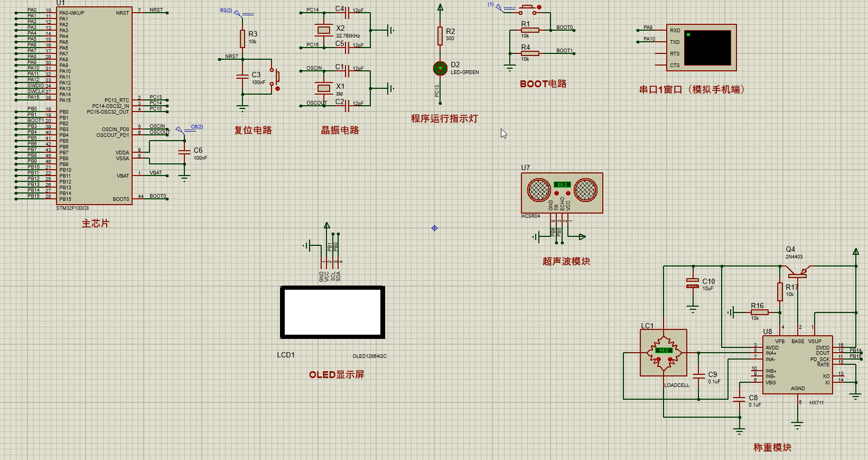Select capacitor C8 0.1uF

click(739, 399)
